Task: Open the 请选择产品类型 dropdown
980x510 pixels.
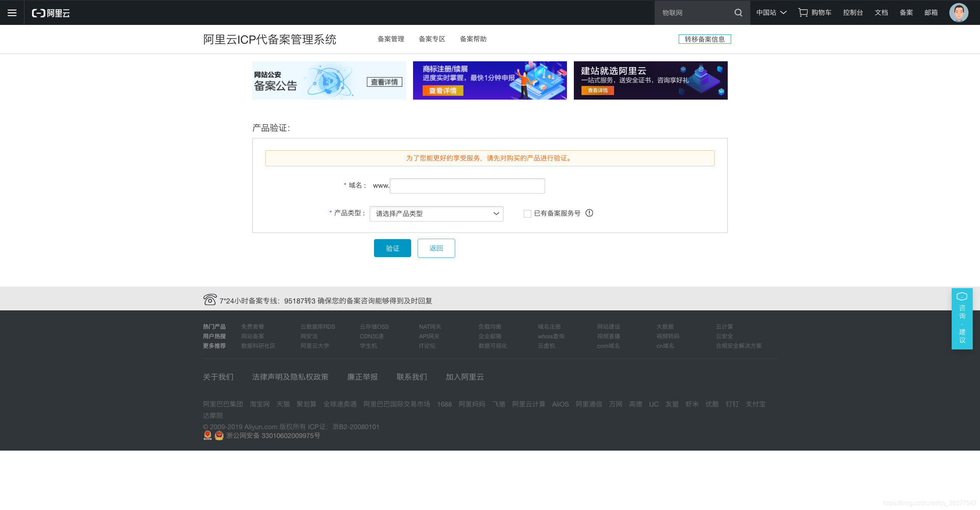Action: 436,213
